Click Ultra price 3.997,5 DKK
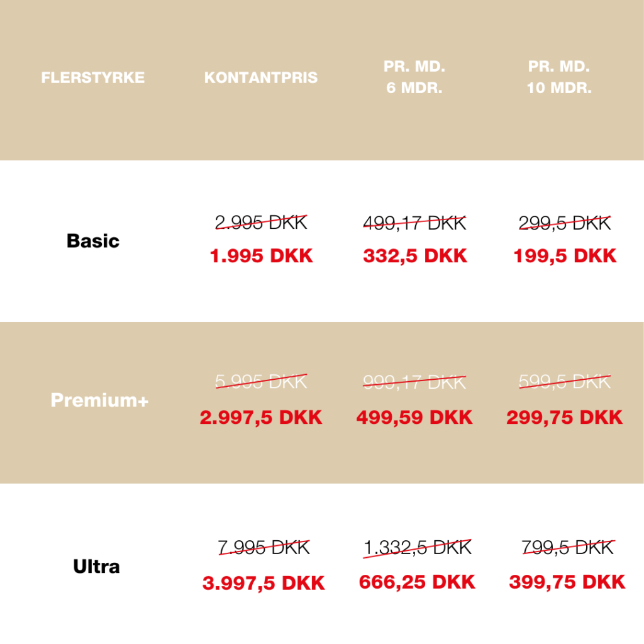Viewport: 644px width, 644px height. point(264,583)
